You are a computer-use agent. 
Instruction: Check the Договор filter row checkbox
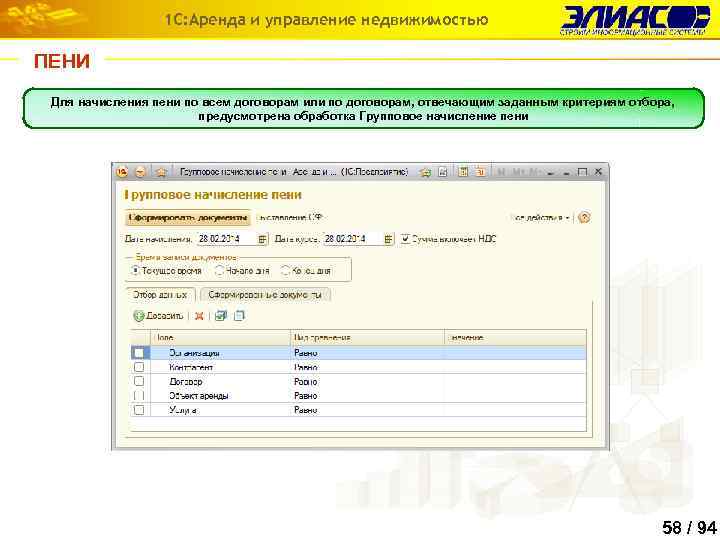click(139, 382)
